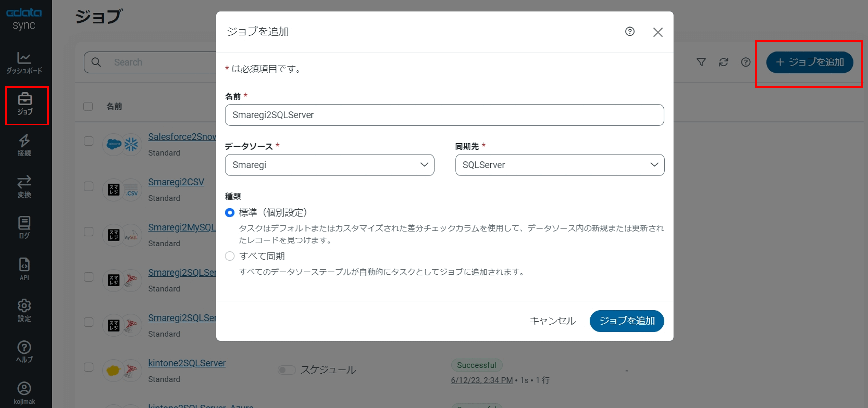868x408 pixels.
Task: Open the ジョブ tab in sidebar
Action: click(x=25, y=104)
